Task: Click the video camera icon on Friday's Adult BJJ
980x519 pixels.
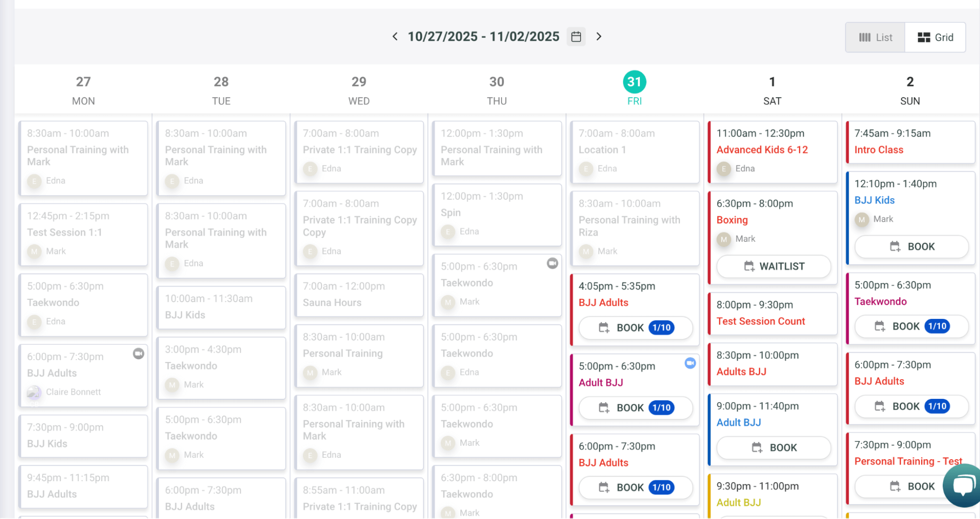Action: coord(691,363)
